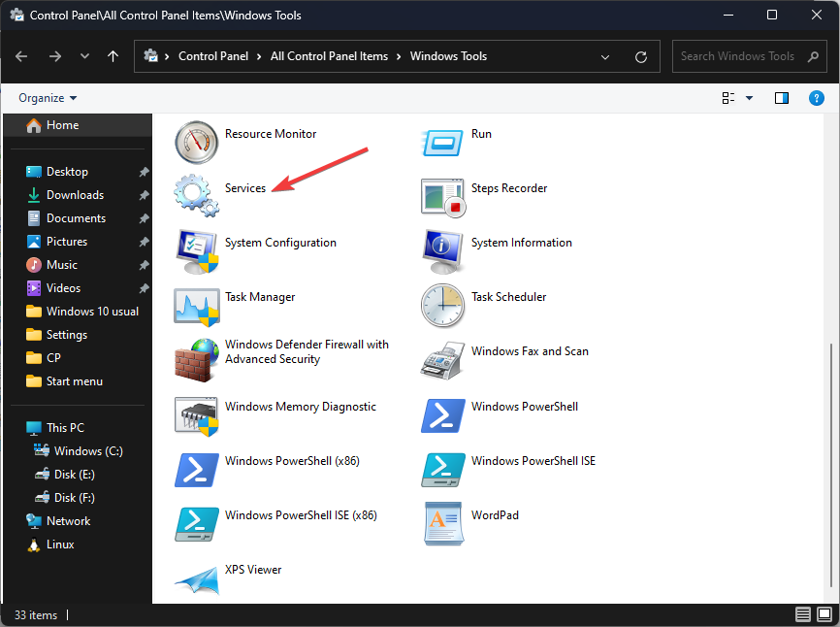Go up one folder level
This screenshot has height=627, width=840.
[x=113, y=56]
